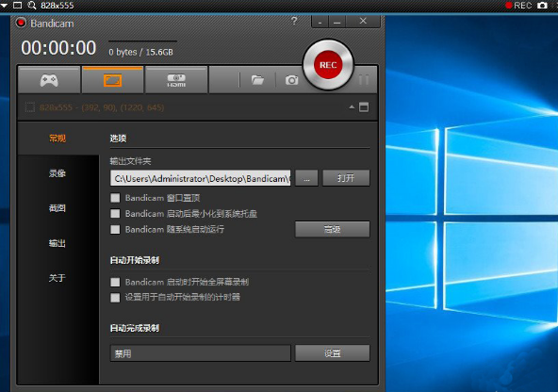The height and width of the screenshot is (392, 558).
Task: Click the top bar REC indicator
Action: (518, 6)
